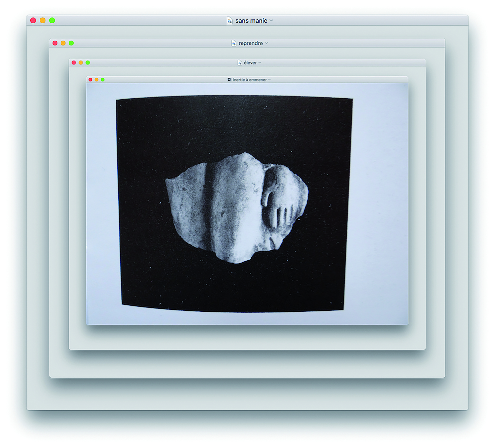Zoom the "inertie à emmener" window
Image resolution: width=495 pixels, height=448 pixels.
pyautogui.click(x=103, y=80)
